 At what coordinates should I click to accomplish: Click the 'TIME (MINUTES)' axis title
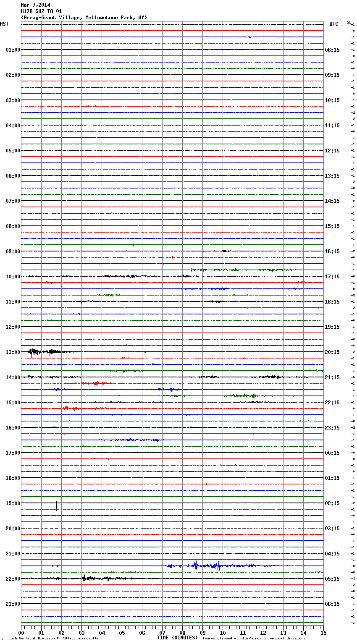(177, 638)
